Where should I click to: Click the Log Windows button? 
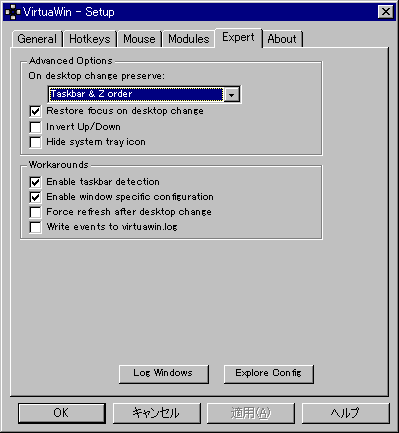coord(164,374)
